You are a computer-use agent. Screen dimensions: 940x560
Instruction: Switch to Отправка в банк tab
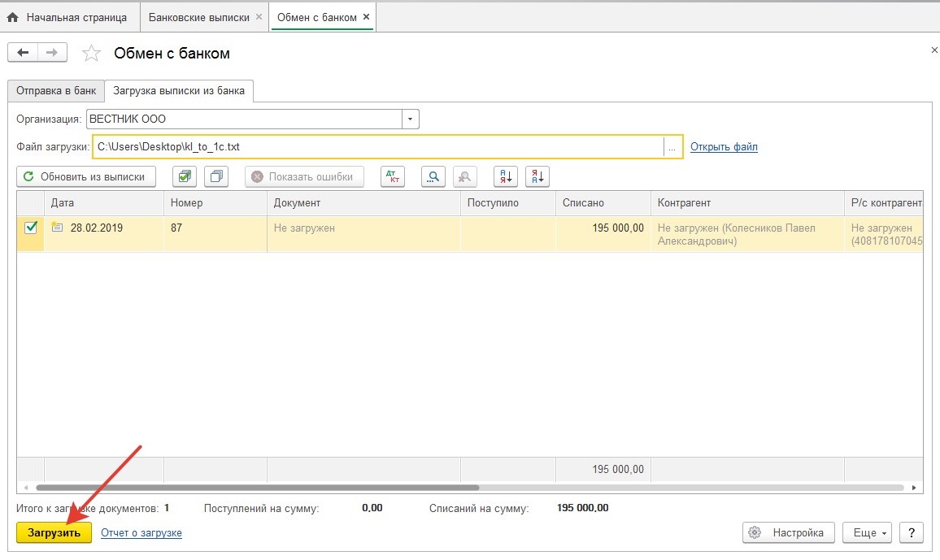[x=56, y=91]
